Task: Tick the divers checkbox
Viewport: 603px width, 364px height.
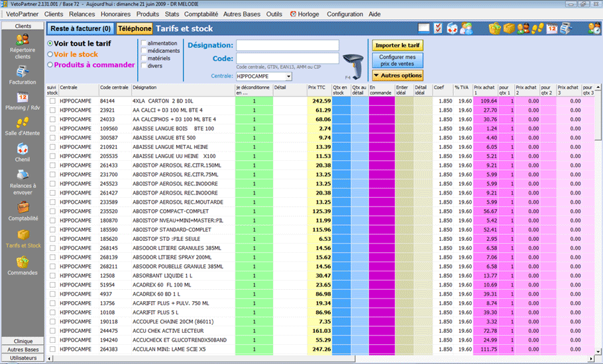Action: click(144, 66)
